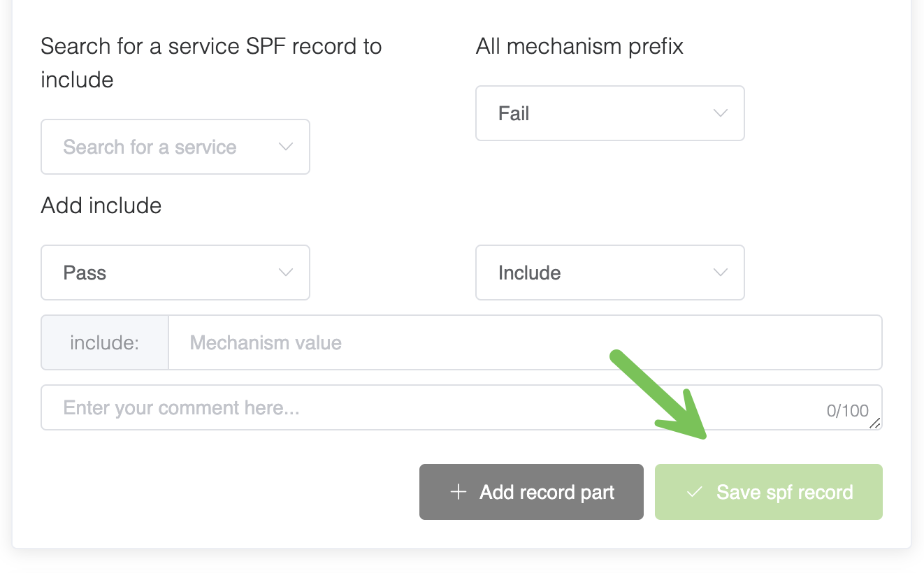
Task: Click the 'All mechanism prefix' label
Action: (579, 46)
